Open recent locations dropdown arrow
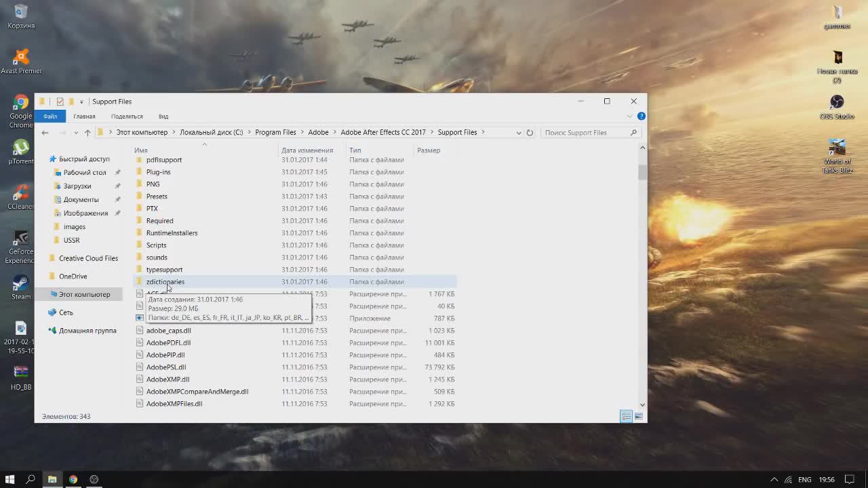The image size is (868, 488). (x=76, y=133)
